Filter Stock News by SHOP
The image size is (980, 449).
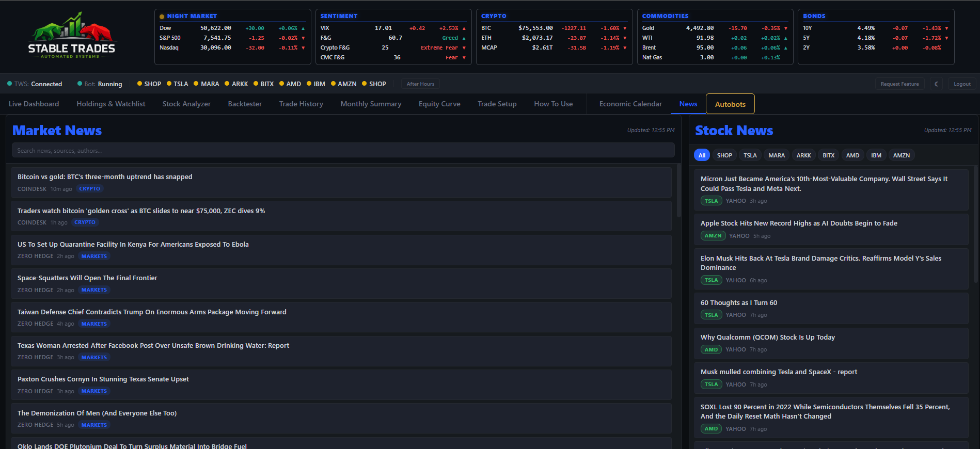724,155
